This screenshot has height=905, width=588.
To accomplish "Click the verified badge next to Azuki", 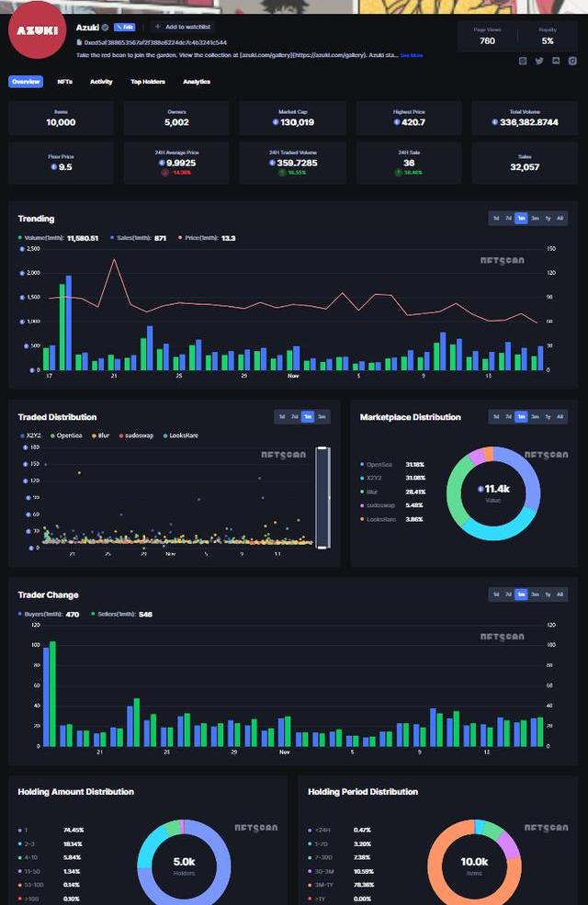I will [x=105, y=28].
